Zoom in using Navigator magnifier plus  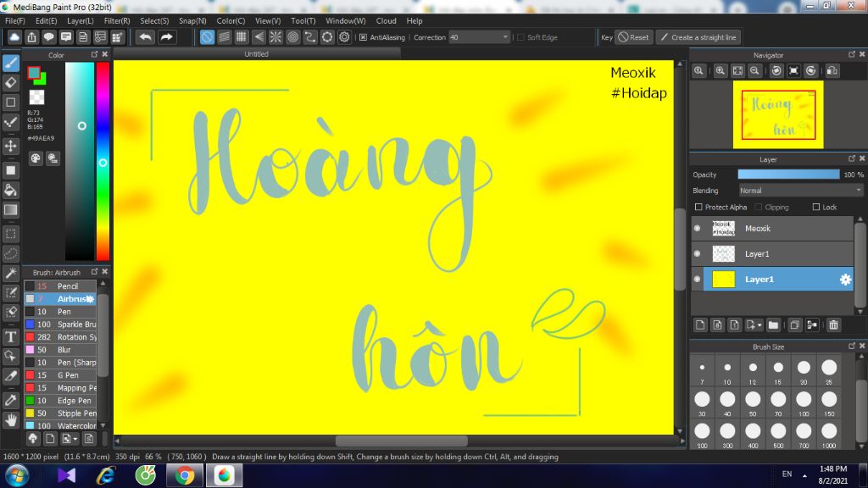point(721,71)
